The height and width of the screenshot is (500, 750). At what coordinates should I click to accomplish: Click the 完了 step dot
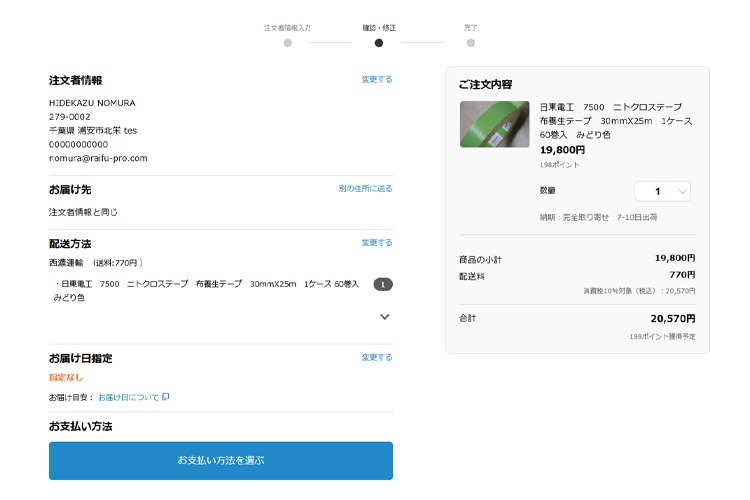[x=471, y=43]
